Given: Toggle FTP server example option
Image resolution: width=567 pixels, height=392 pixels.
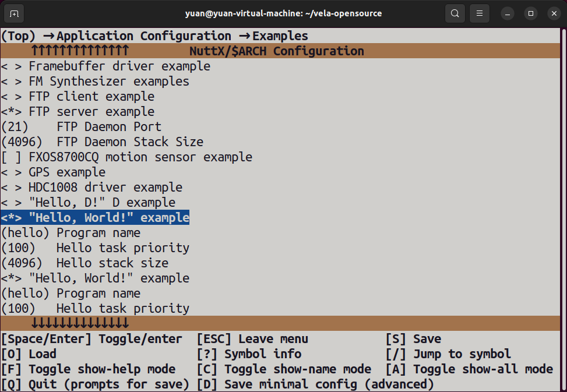Looking at the screenshot, I should coord(78,112).
